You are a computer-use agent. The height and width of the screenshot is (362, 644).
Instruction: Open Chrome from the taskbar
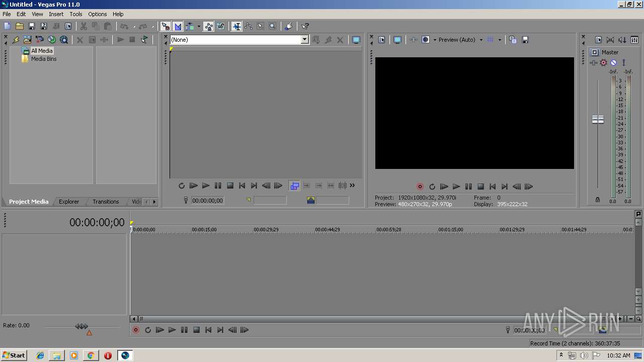click(x=91, y=355)
